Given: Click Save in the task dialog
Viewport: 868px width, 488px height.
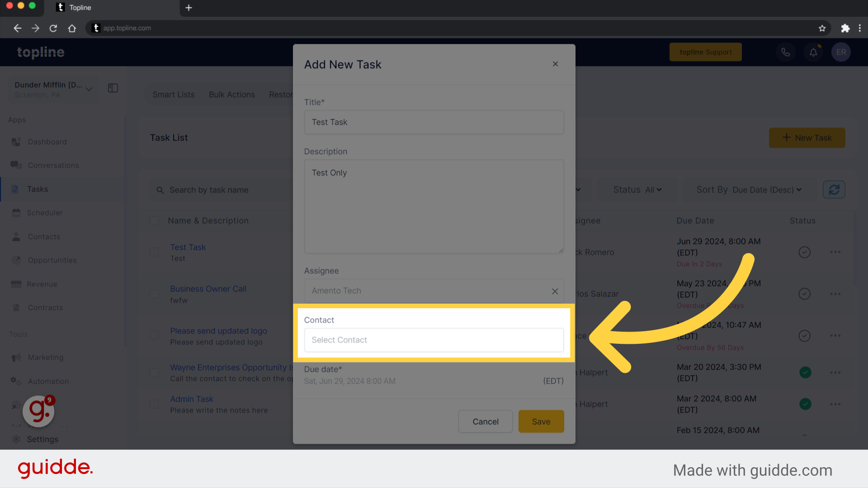Looking at the screenshot, I should click(541, 422).
